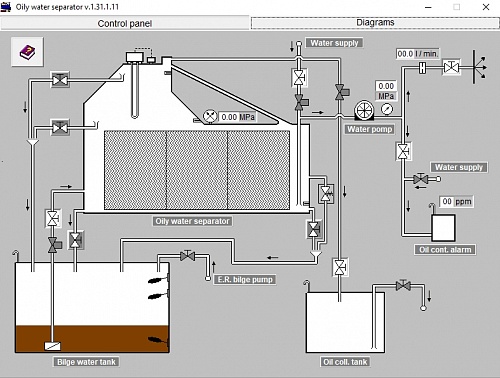
Task: Click the water pump pressure gauge
Action: (387, 109)
